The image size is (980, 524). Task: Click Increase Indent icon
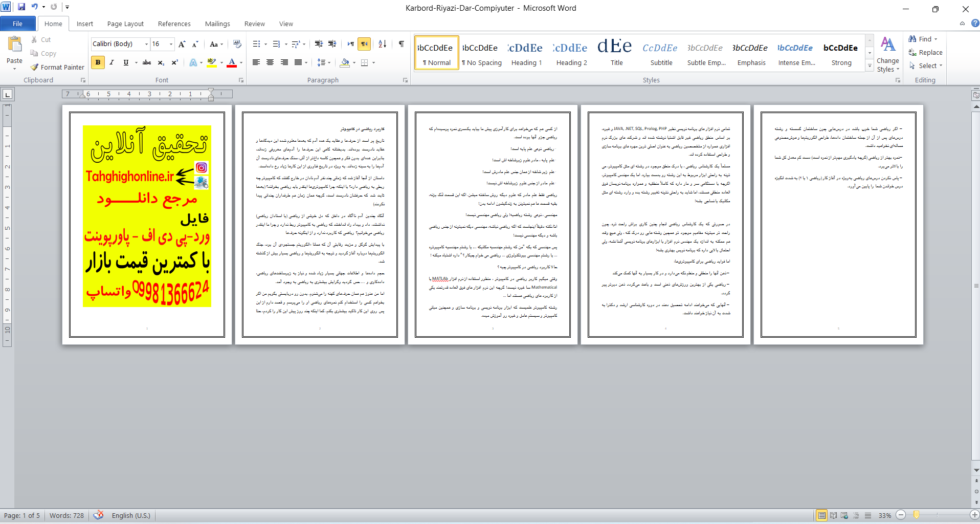332,44
